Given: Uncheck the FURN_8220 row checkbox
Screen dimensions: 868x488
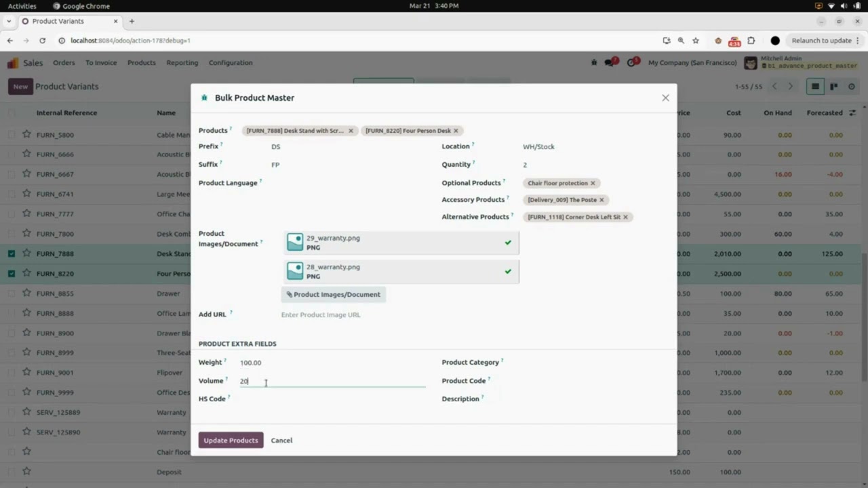Looking at the screenshot, I should [12, 274].
